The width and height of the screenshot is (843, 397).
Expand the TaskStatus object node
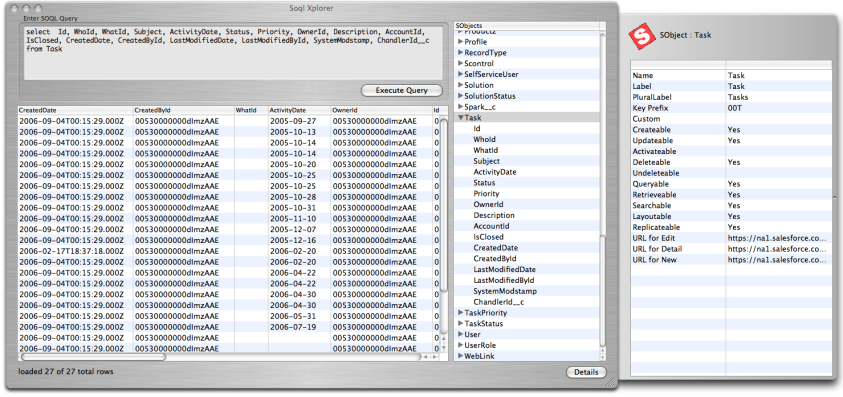460,323
